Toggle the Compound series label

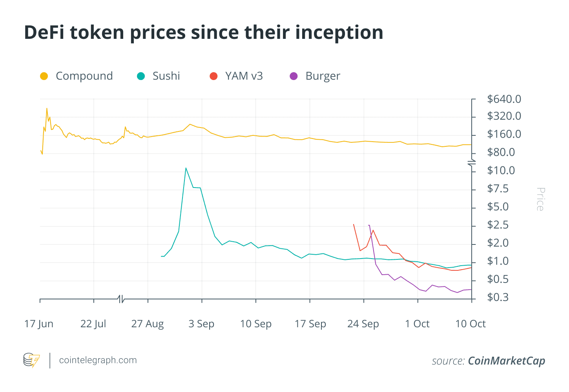pos(84,76)
